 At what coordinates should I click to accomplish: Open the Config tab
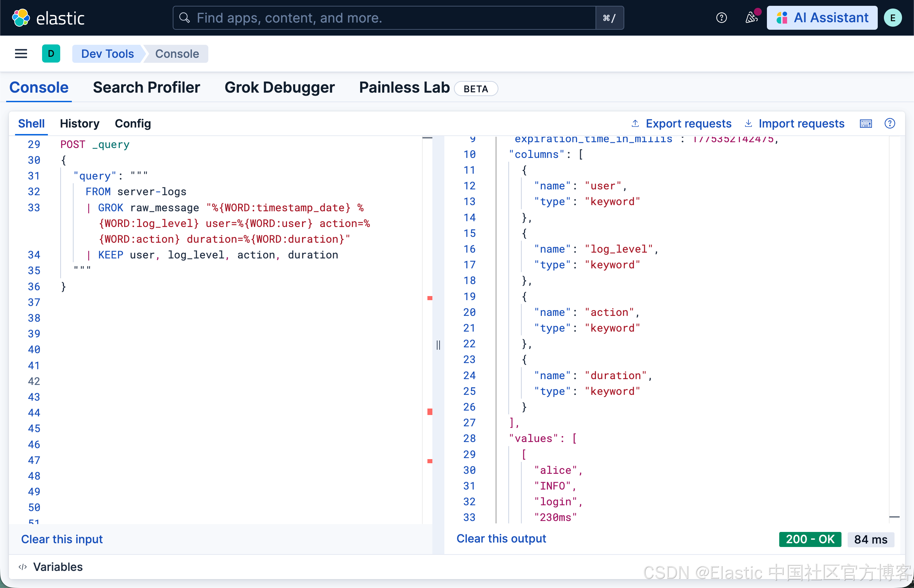[132, 124]
